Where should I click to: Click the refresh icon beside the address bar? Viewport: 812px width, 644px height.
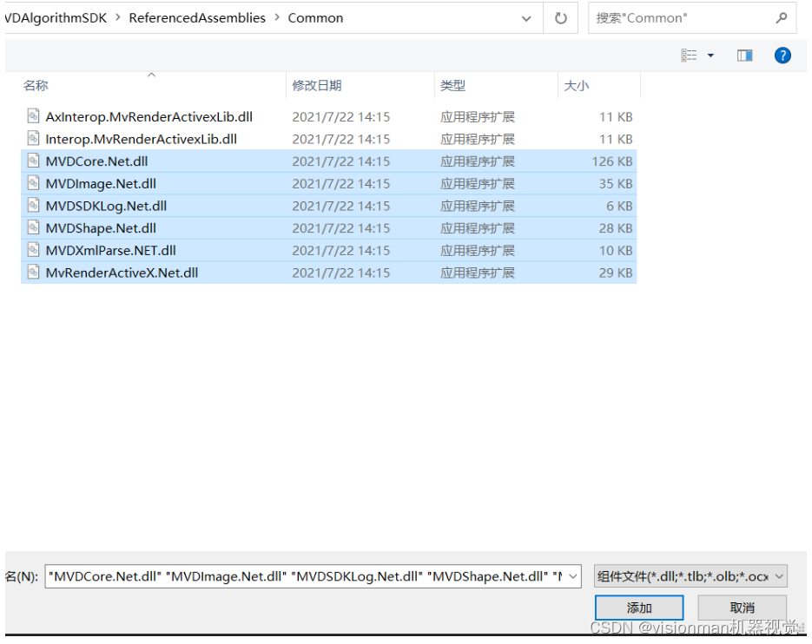pos(560,18)
